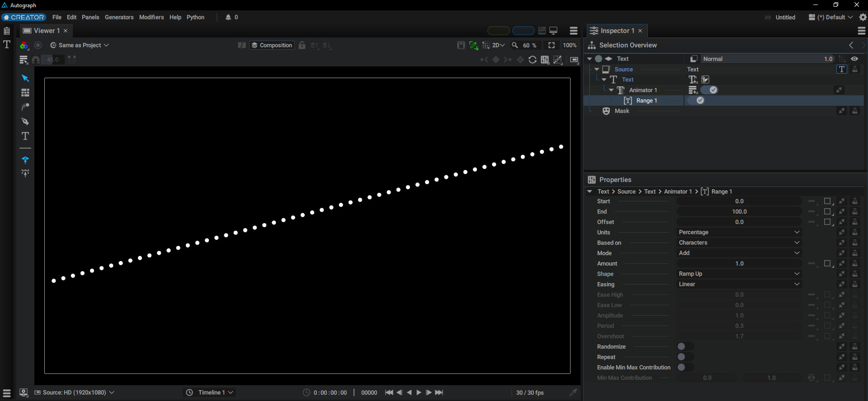Click the project panel icon in left sidebar
The image size is (868, 401).
tap(7, 31)
